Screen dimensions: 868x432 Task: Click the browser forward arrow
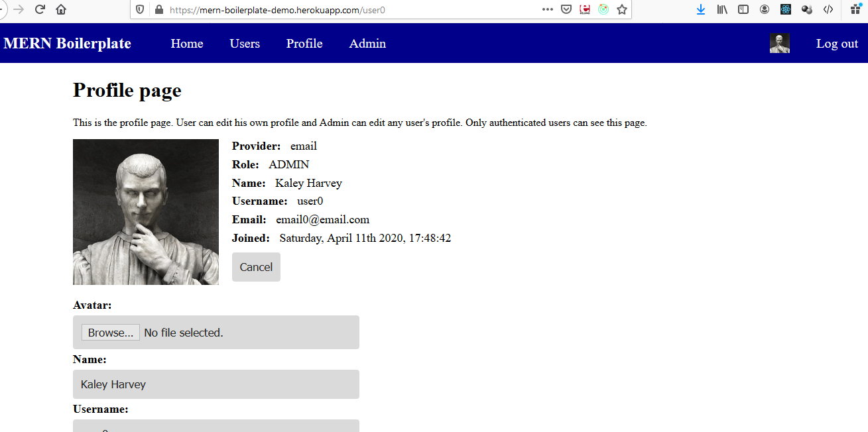point(19,9)
